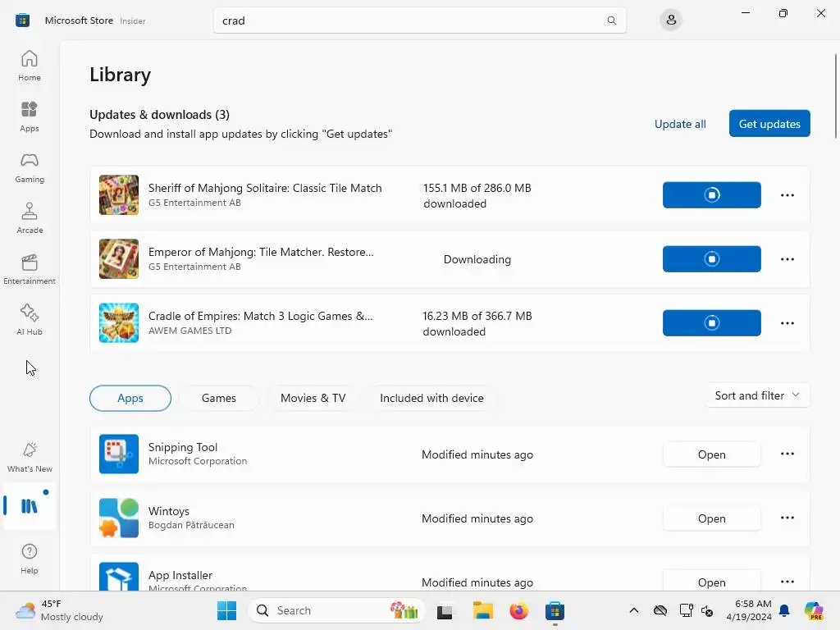Select the Included with device tab
Image resolution: width=840 pixels, height=630 pixels.
pyautogui.click(x=431, y=398)
